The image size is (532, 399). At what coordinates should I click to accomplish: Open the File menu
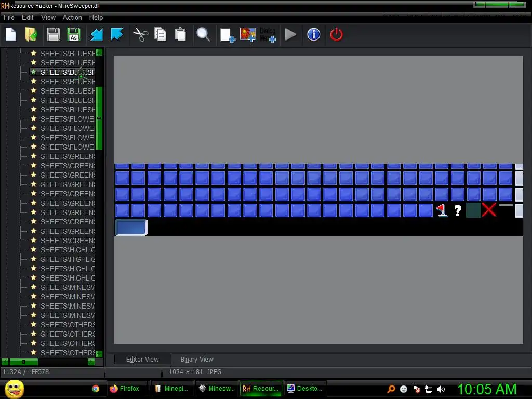tap(9, 17)
